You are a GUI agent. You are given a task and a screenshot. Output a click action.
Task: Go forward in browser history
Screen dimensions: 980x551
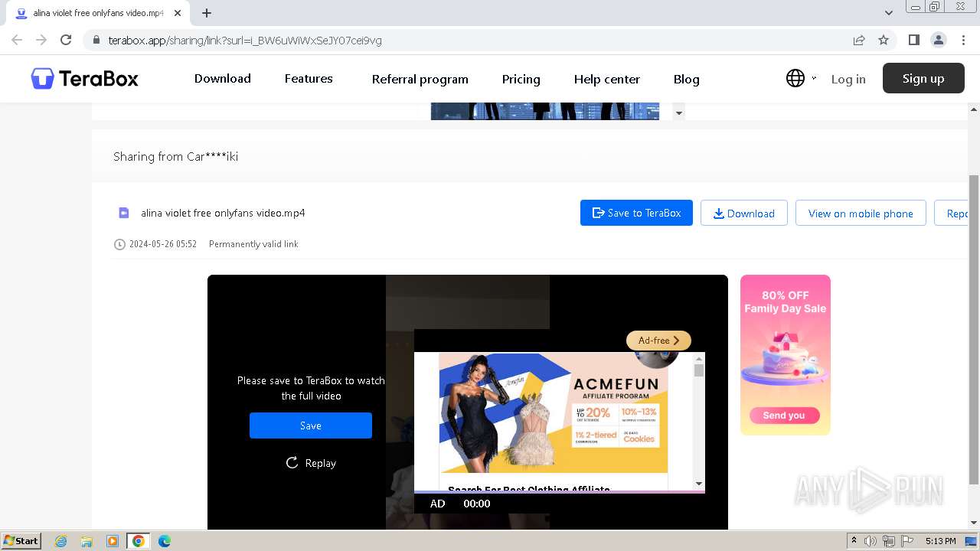pyautogui.click(x=41, y=40)
